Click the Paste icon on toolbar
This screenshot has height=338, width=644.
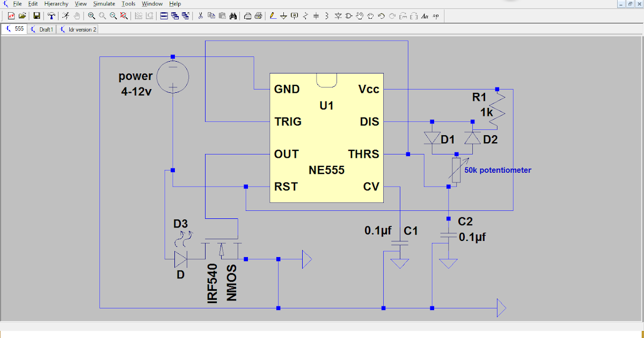click(x=223, y=16)
